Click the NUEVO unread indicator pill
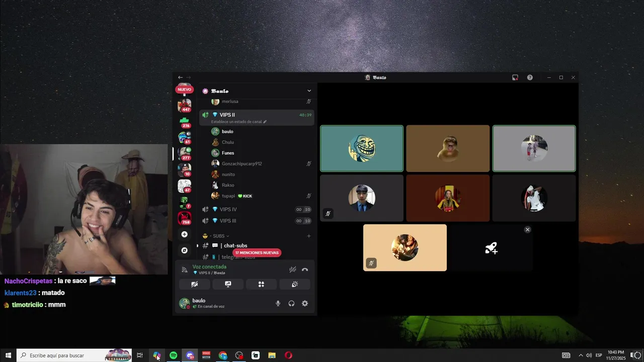The width and height of the screenshot is (644, 362). 185,89
